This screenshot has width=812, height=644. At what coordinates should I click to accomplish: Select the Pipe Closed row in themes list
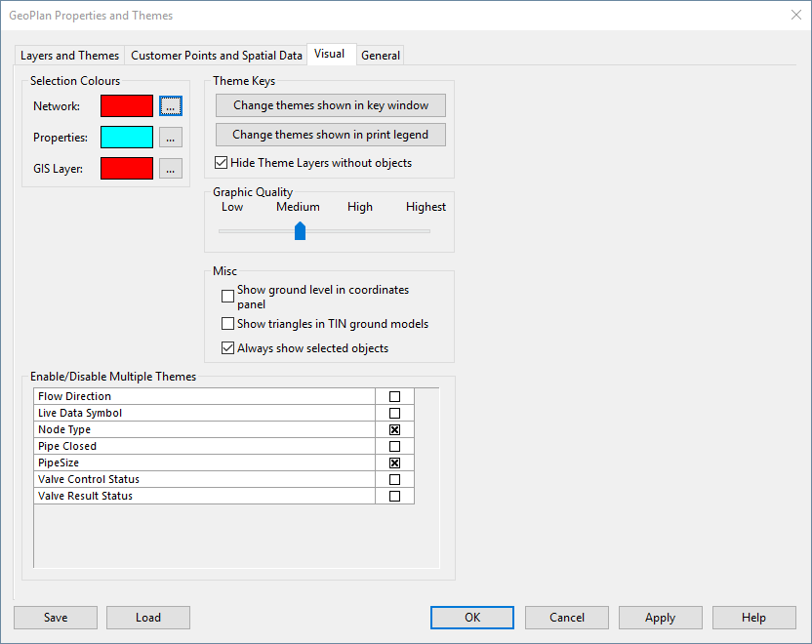coord(223,446)
